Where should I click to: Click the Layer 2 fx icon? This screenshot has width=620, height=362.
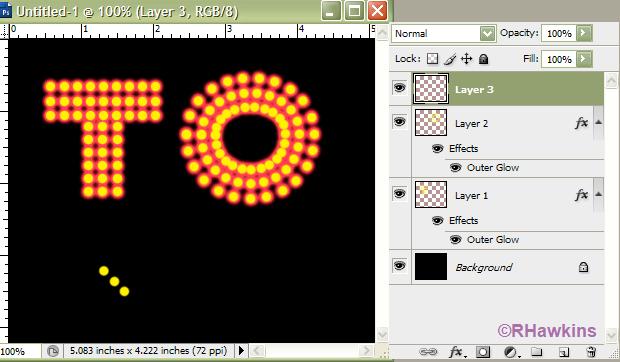(581, 123)
